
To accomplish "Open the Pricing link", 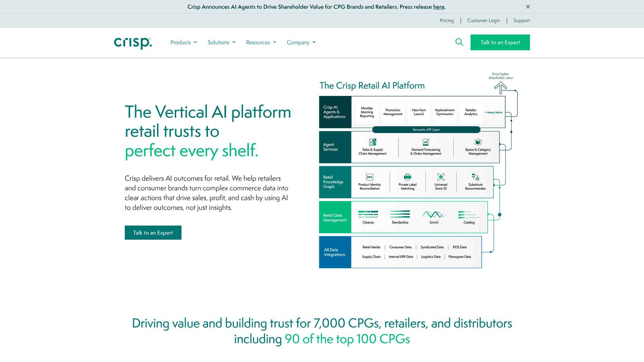I will (447, 20).
